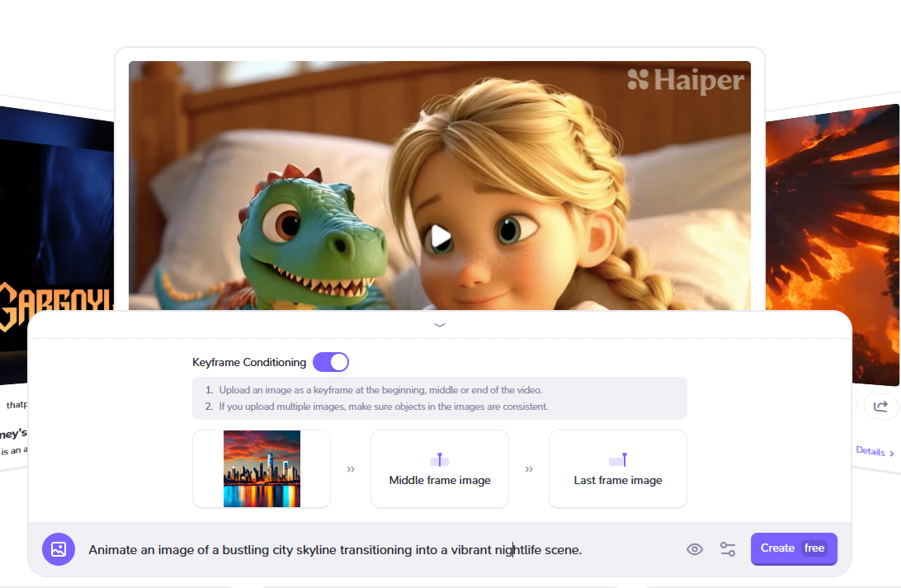901x588 pixels.
Task: Click the arrows between first and middle frame
Action: tap(351, 469)
